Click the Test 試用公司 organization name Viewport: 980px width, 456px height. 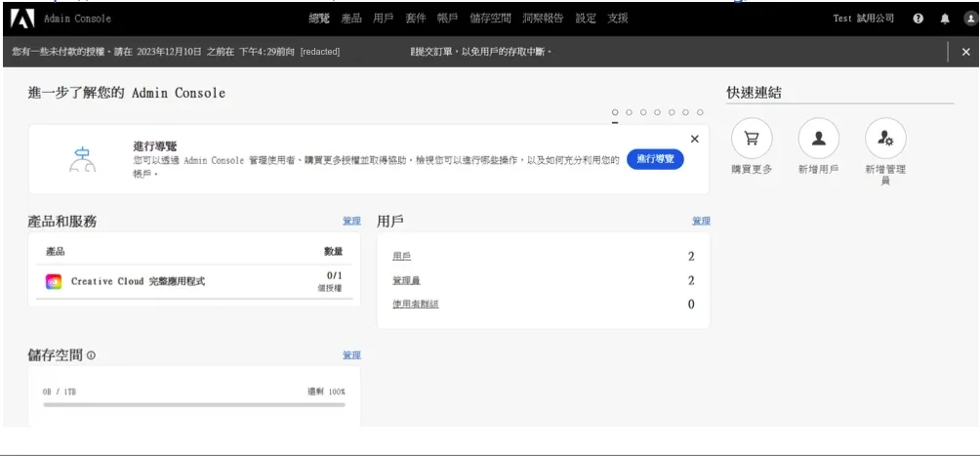pos(863,19)
